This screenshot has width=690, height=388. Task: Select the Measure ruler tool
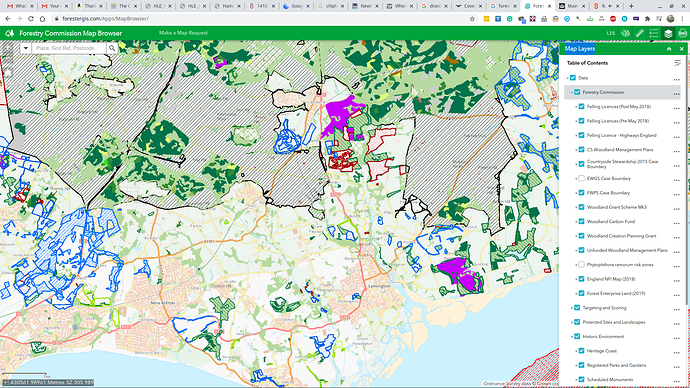click(x=639, y=33)
